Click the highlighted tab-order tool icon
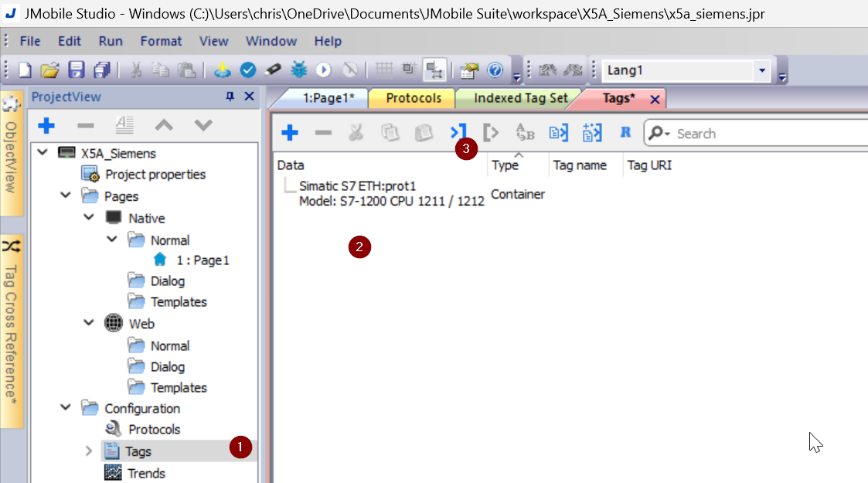 pos(434,70)
